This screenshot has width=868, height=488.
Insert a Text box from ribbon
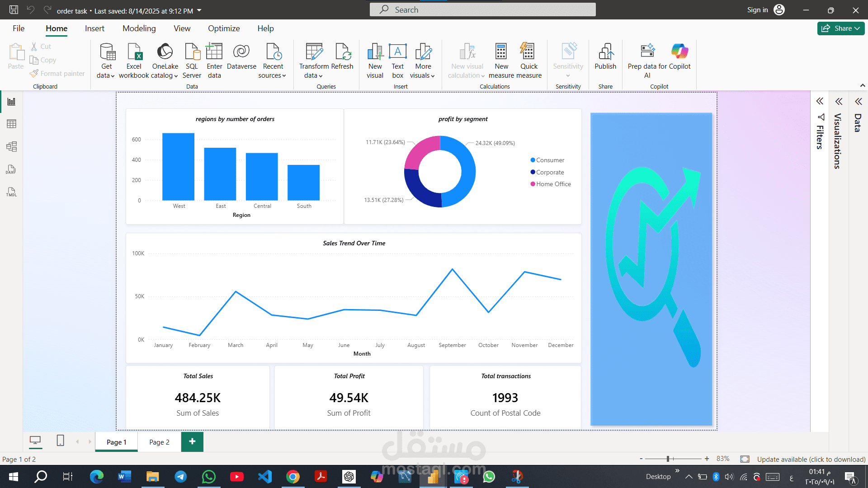397,52
